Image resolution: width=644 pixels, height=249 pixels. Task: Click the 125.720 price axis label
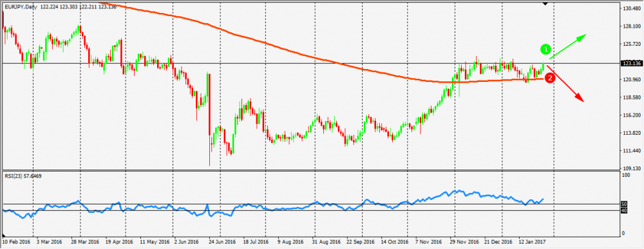(631, 44)
